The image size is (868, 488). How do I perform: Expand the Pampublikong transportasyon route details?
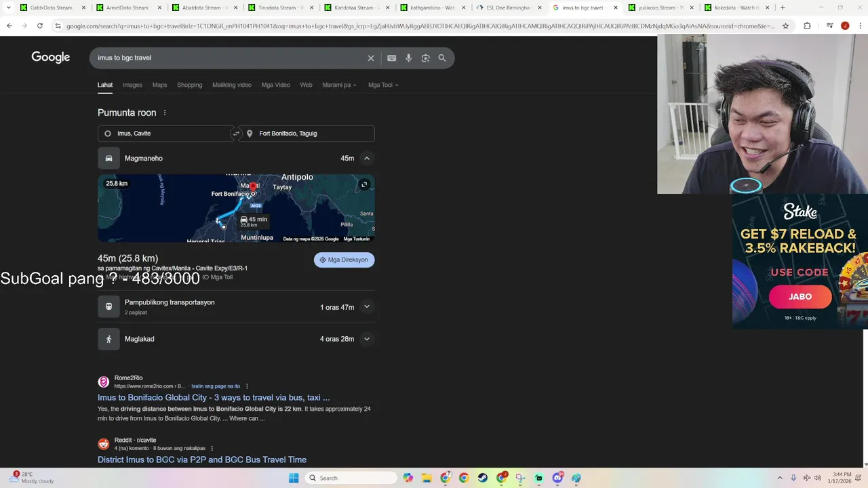pyautogui.click(x=366, y=306)
